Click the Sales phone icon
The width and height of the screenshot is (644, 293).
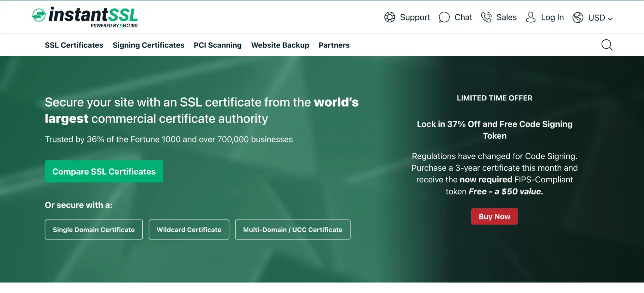[486, 17]
